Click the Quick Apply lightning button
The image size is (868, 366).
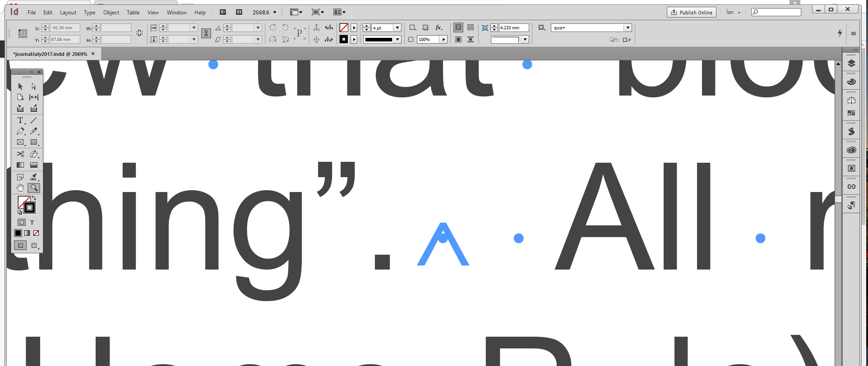tap(840, 33)
